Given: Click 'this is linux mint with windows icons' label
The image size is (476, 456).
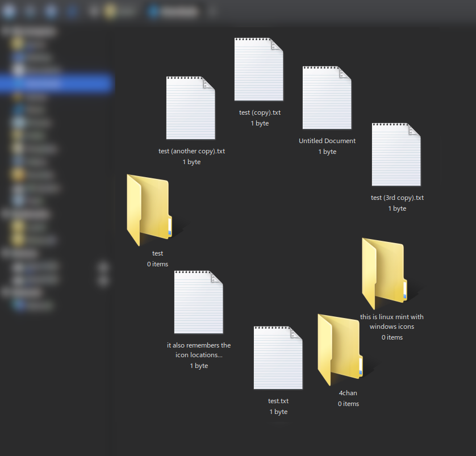Looking at the screenshot, I should pos(391,321).
